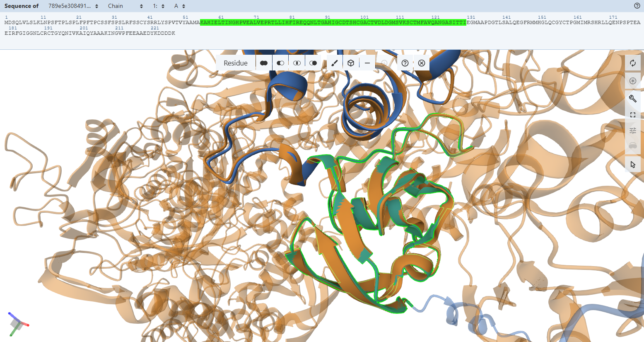
Task: Click the minus remove-from-components icon
Action: point(367,63)
